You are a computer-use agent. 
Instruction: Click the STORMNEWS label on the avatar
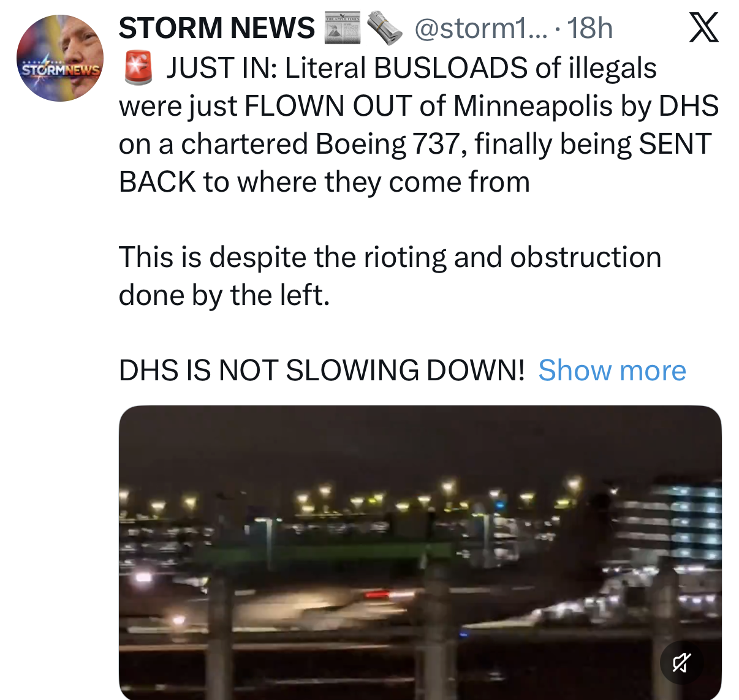pos(60,69)
